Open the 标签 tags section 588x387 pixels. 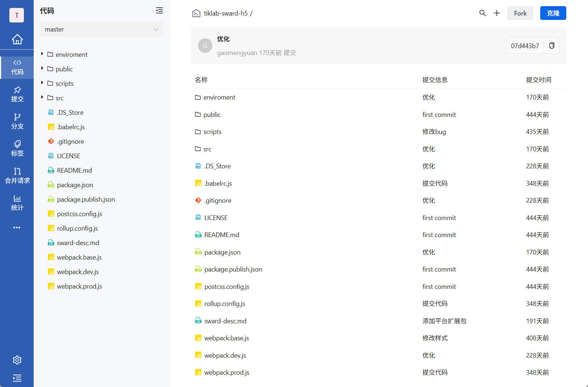(17, 149)
